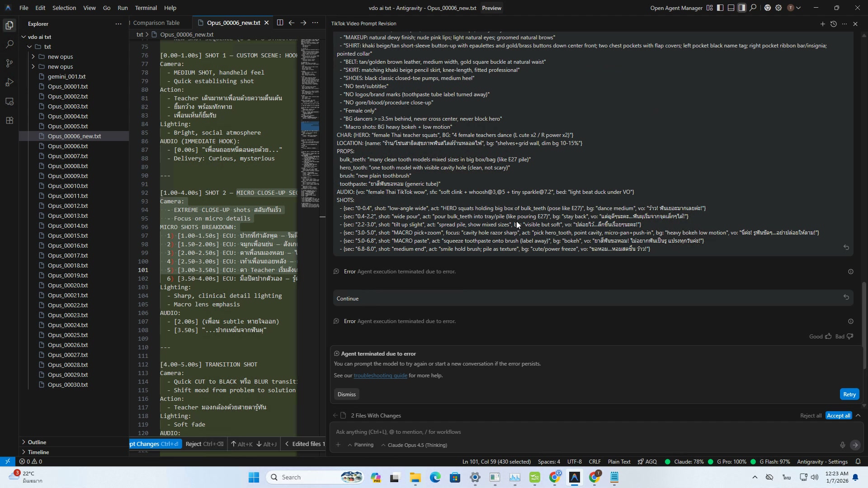
Task: Switch to Comparison Table tab
Action: 156,23
